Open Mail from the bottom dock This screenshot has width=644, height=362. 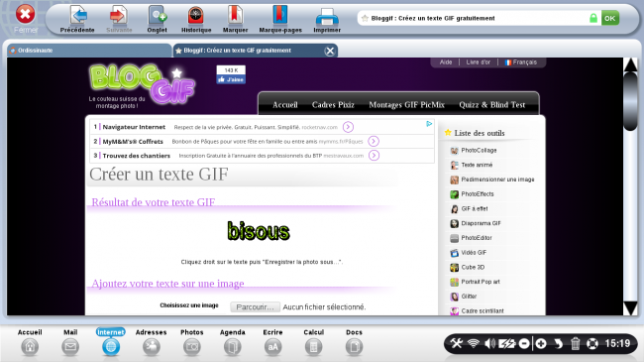70,342
